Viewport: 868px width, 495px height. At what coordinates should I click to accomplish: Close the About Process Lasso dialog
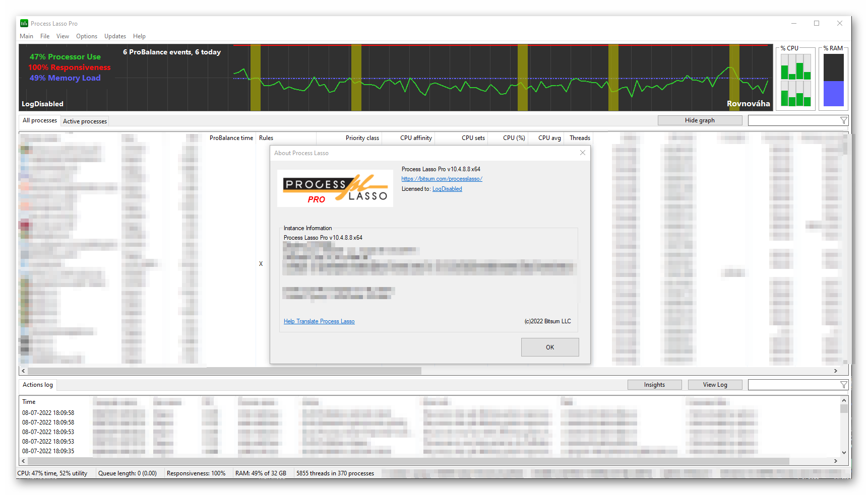point(582,153)
